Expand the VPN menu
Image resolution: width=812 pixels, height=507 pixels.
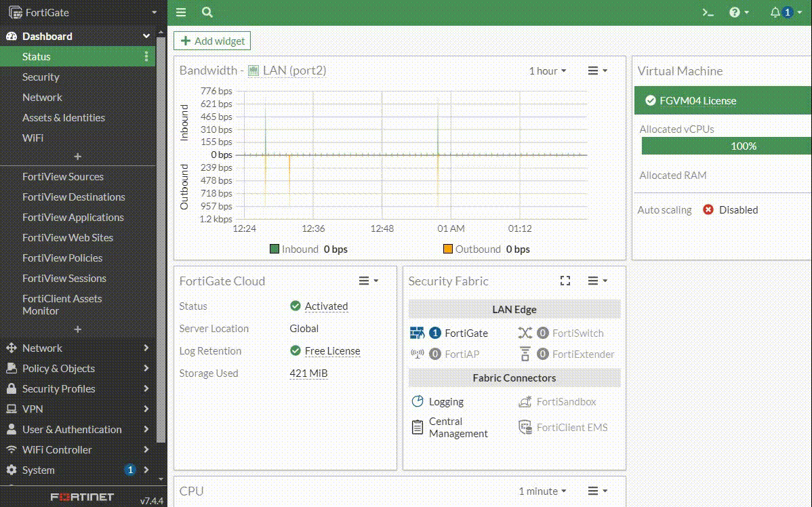tap(78, 409)
